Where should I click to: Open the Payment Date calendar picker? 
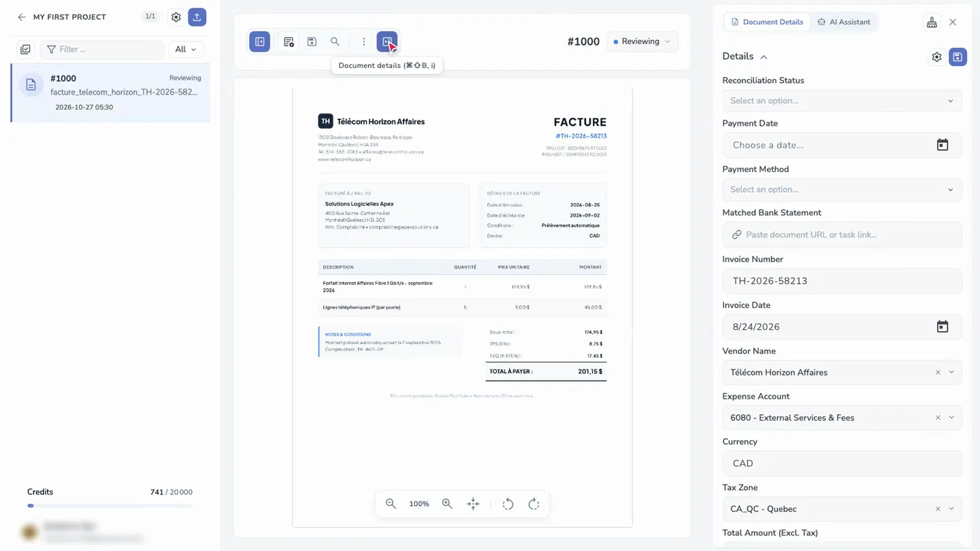[x=943, y=145]
